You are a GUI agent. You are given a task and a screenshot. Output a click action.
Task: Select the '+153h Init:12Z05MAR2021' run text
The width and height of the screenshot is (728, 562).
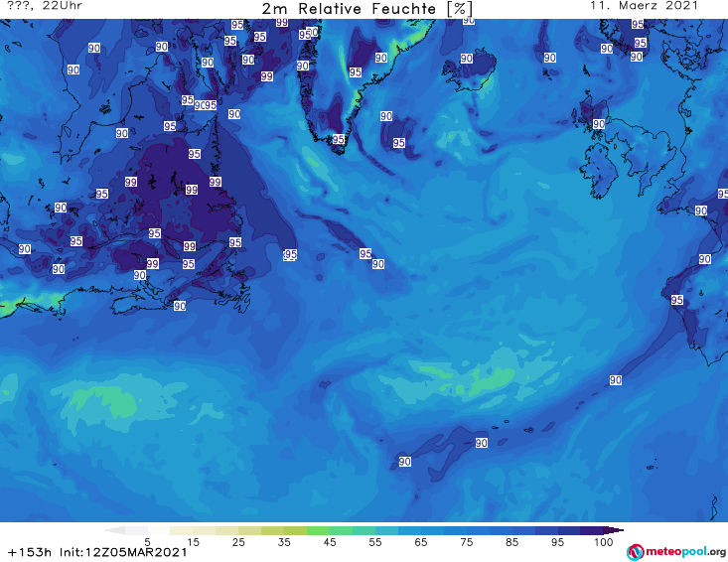click(x=97, y=552)
